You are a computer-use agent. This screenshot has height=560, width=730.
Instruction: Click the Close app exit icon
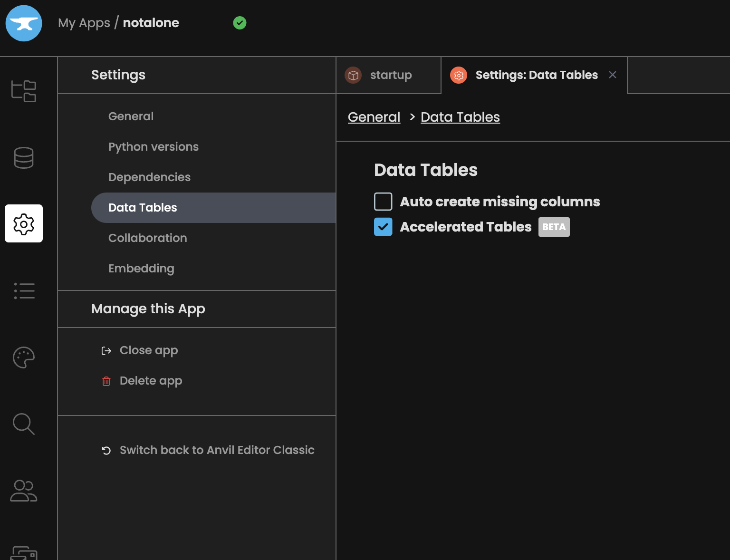point(106,351)
